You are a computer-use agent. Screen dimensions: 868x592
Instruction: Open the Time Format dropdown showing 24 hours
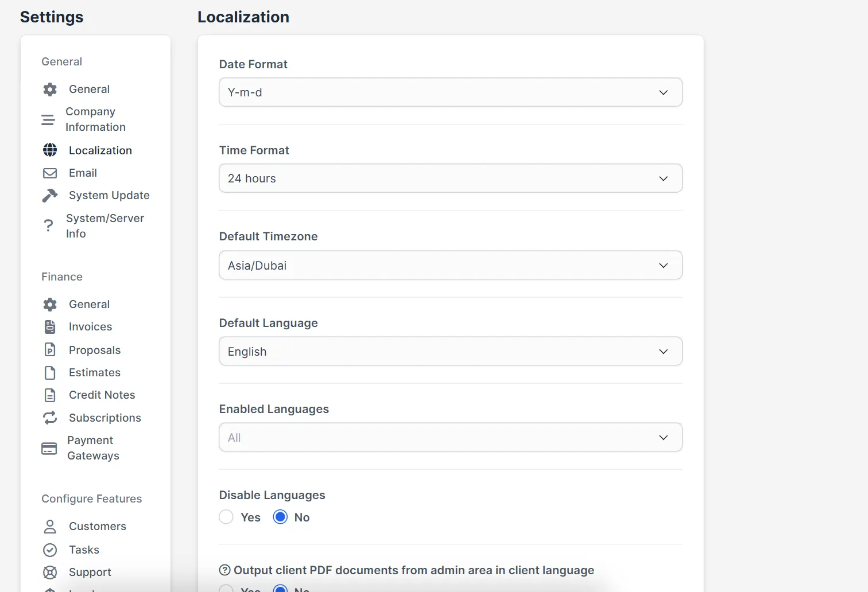click(x=451, y=178)
